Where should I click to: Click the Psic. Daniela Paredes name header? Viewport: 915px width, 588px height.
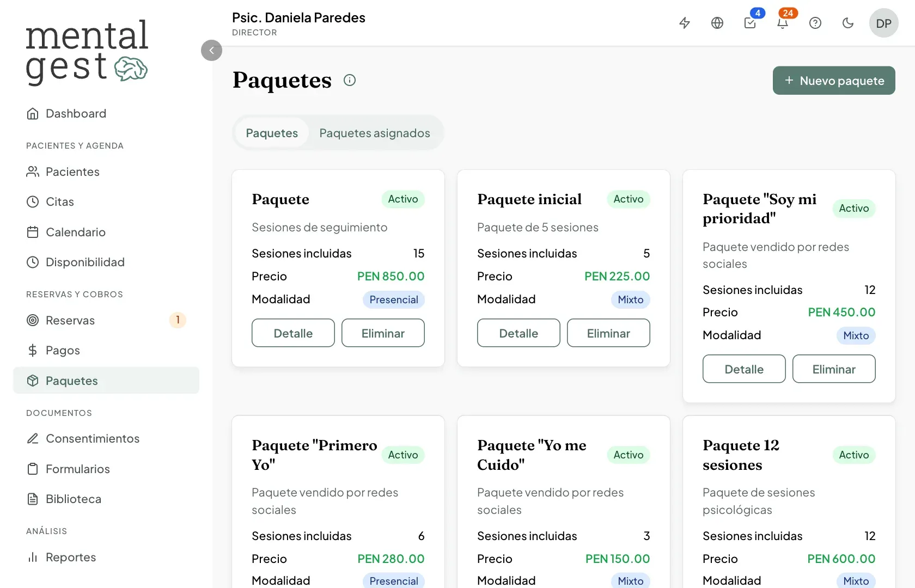(298, 17)
